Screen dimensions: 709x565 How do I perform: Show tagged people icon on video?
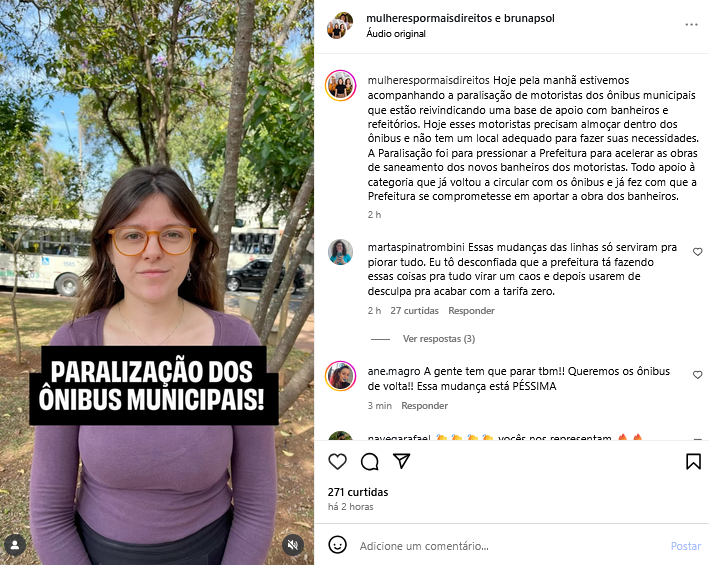coord(15,545)
